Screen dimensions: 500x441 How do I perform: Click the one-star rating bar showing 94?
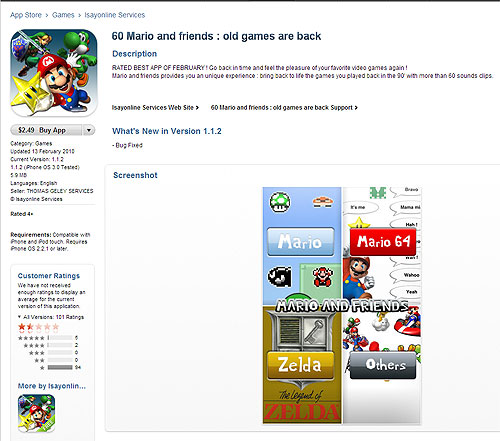[60, 367]
